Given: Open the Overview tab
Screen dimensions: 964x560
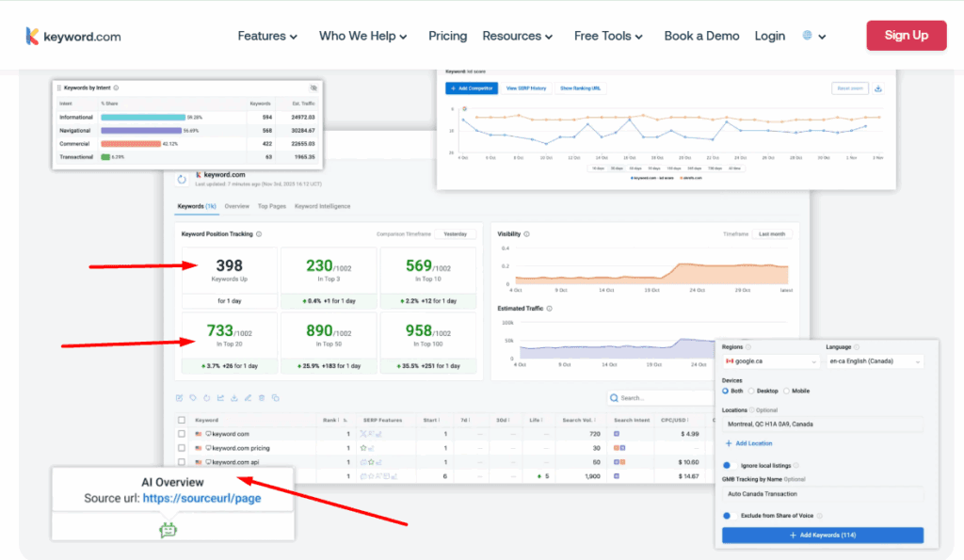Looking at the screenshot, I should coord(236,205).
